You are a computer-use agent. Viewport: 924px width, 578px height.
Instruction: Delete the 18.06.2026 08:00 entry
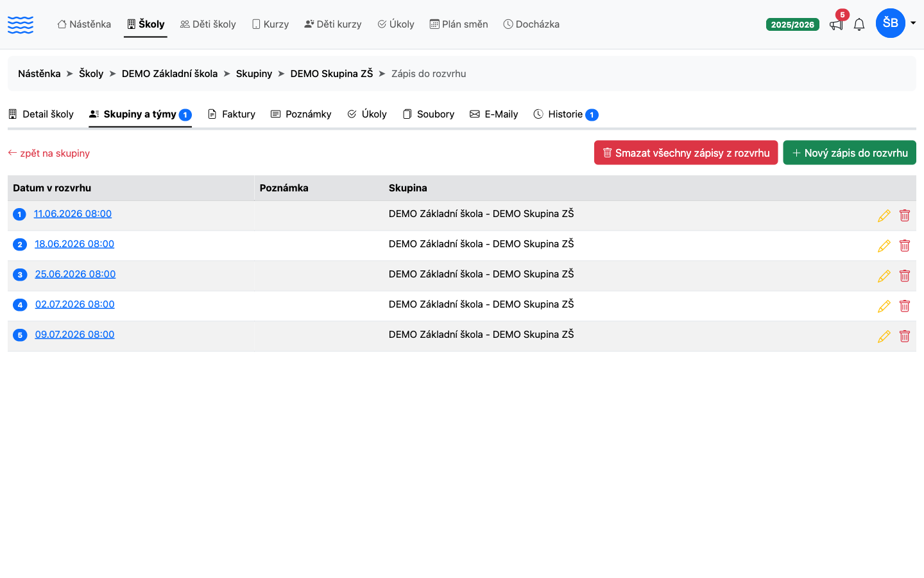click(905, 246)
